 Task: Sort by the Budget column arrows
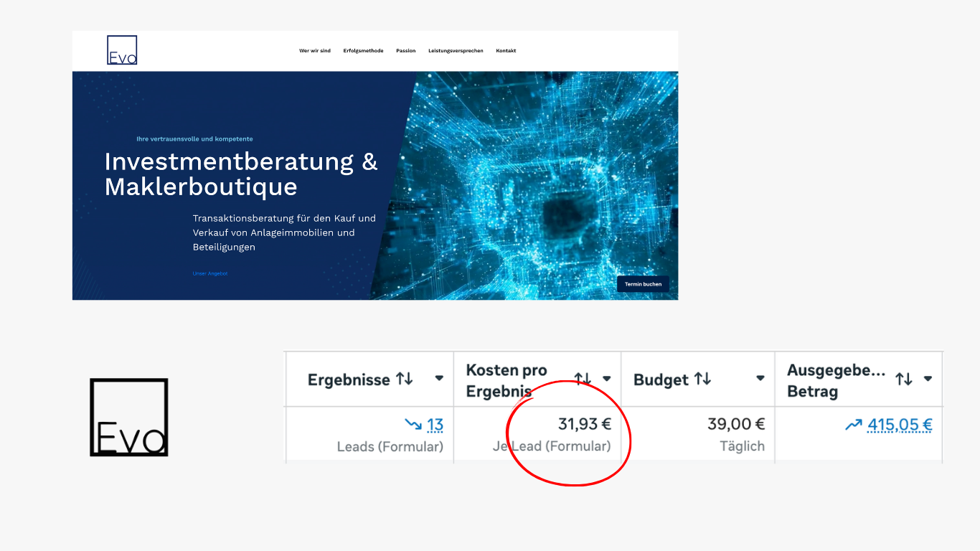click(x=702, y=379)
